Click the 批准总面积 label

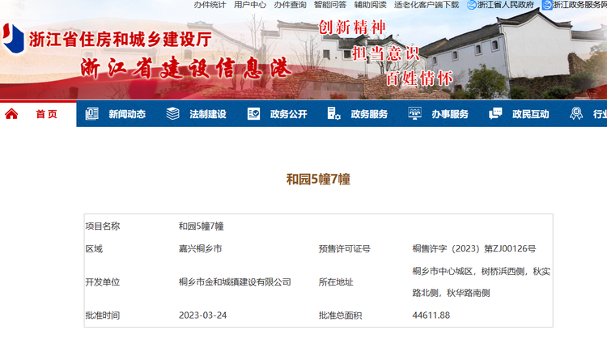click(340, 315)
